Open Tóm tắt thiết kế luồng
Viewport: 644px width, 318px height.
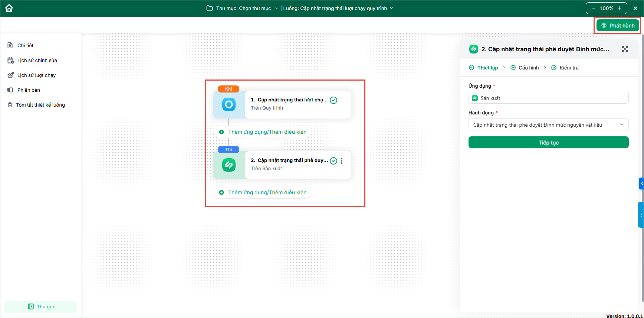click(40, 105)
